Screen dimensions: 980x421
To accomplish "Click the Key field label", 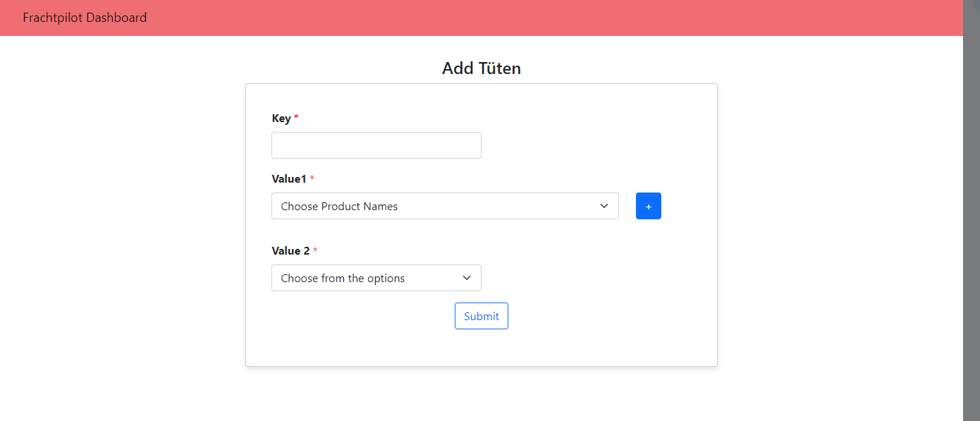I will 281,118.
